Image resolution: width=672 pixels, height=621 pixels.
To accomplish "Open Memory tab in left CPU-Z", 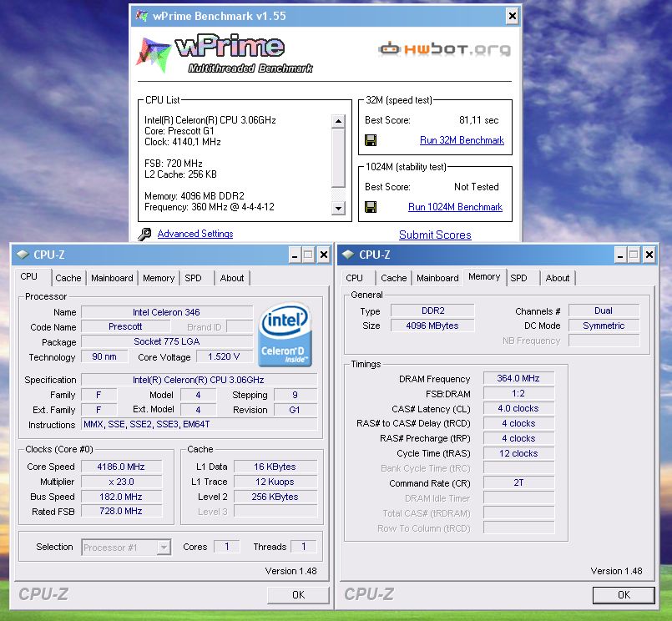I will click(159, 278).
